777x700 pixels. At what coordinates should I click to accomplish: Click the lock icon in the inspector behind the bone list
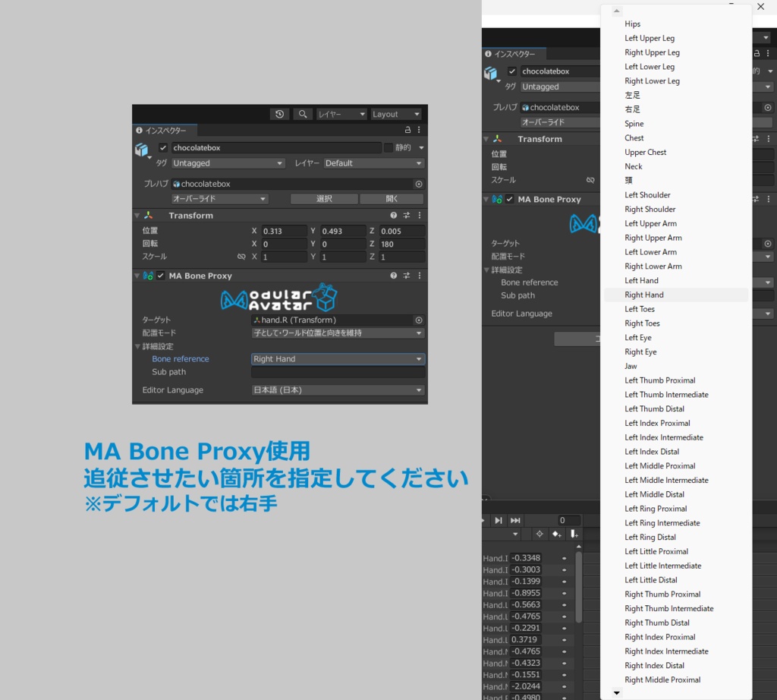pos(757,54)
